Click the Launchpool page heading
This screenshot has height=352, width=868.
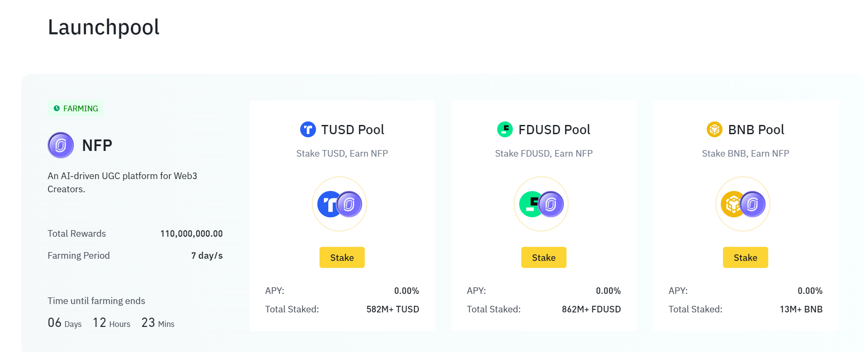(104, 27)
